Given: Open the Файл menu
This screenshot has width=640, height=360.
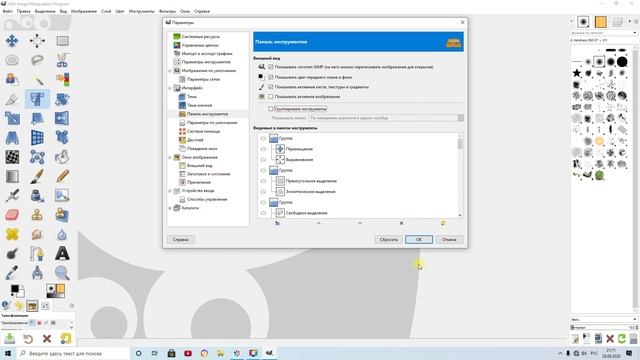Looking at the screenshot, I should pos(7,11).
